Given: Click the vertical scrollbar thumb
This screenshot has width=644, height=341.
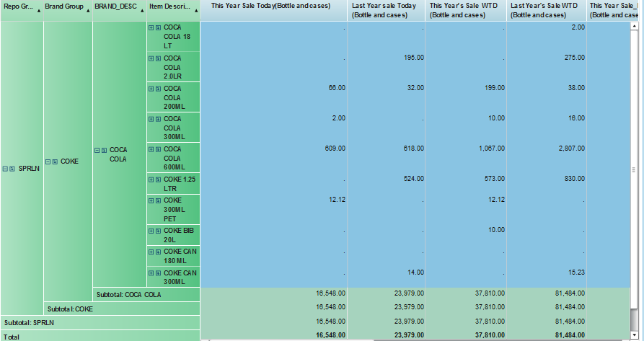Looking at the screenshot, I should [635, 169].
